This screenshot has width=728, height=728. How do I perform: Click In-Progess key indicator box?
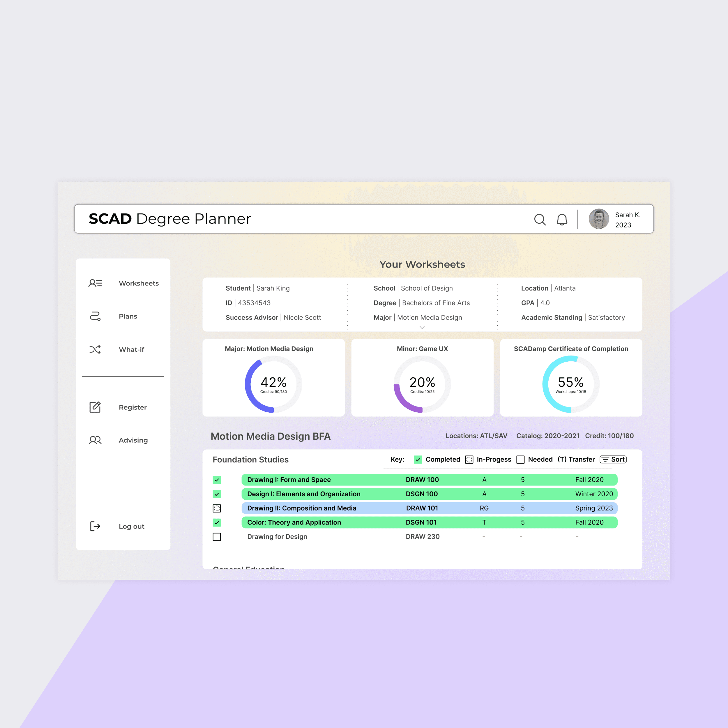click(469, 459)
